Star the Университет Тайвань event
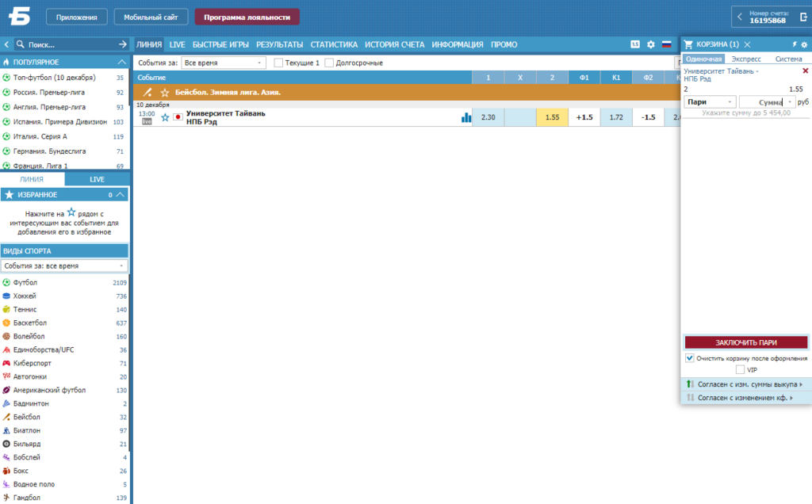 click(165, 117)
